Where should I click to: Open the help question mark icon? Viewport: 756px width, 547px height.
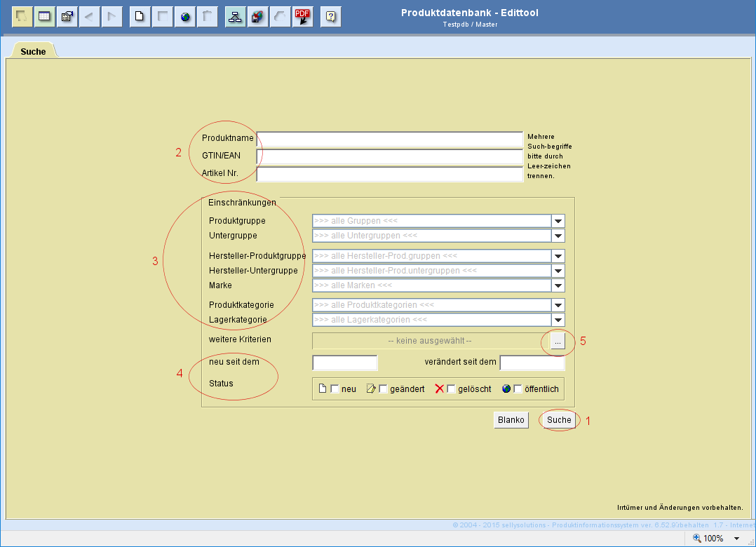331,16
